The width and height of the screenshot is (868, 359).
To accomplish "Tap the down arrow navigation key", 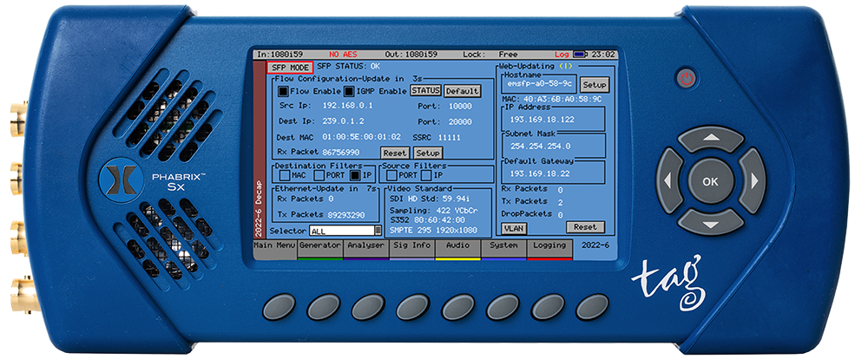I will (x=711, y=222).
